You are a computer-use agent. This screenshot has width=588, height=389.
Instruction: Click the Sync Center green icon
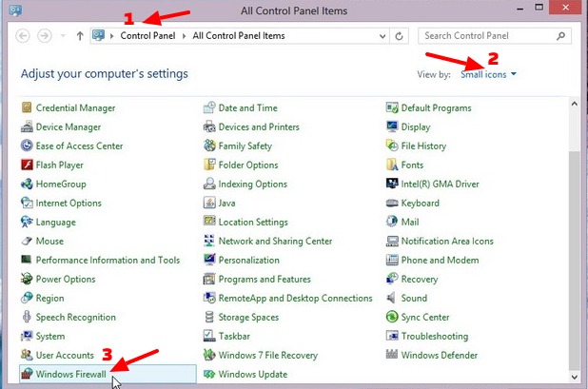pos(392,317)
